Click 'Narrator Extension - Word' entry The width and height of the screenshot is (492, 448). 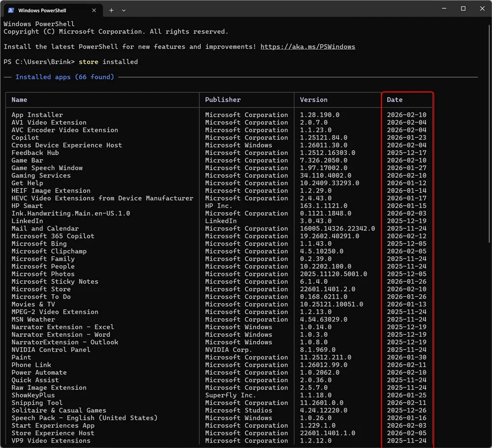(x=61, y=334)
